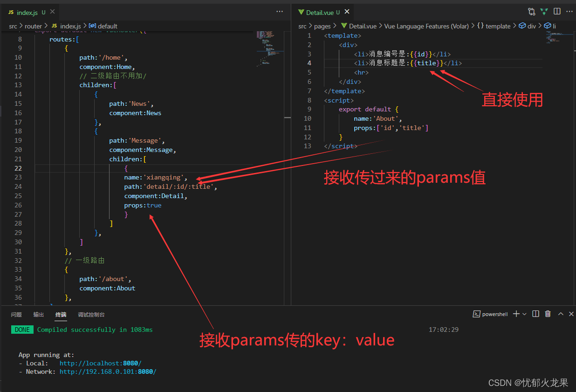
Task: Open the Local http://localhost:8080/ link
Action: 100,363
